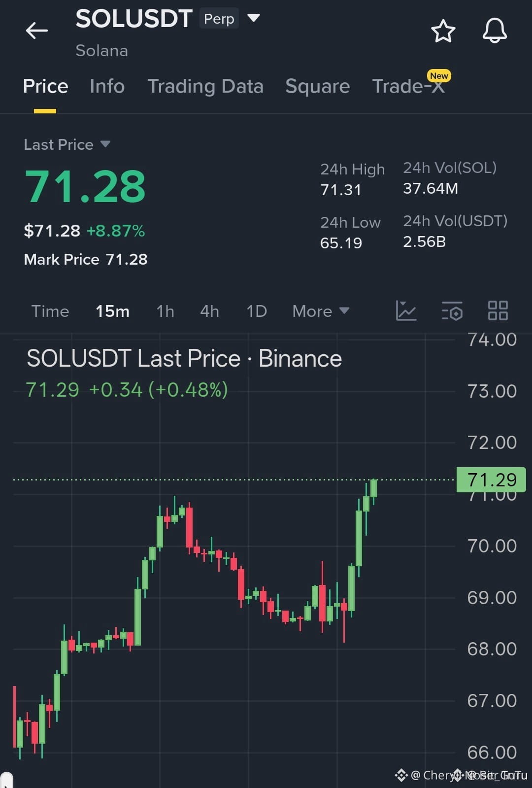Image resolution: width=532 pixels, height=788 pixels.
Task: Open the four-square grid layout icon
Action: (x=498, y=311)
